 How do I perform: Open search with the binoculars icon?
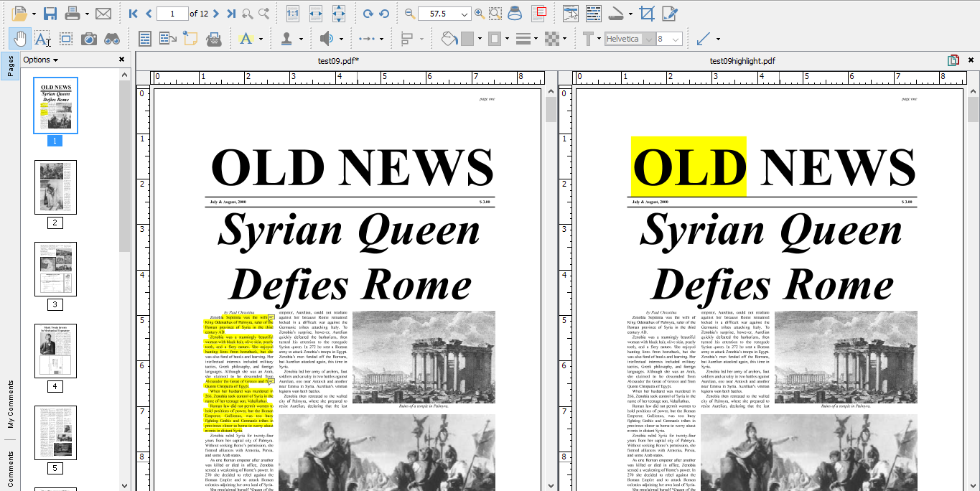pos(112,38)
